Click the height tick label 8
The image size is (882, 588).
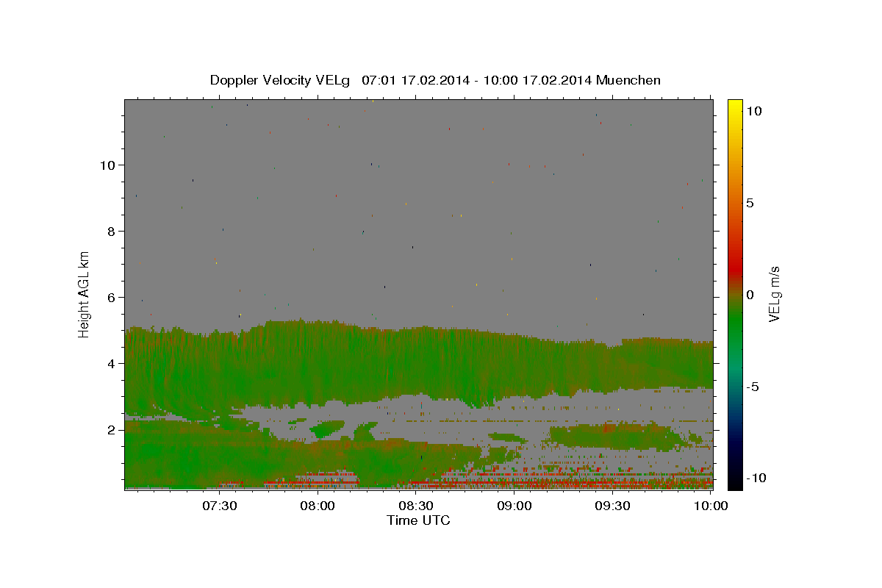tap(112, 232)
